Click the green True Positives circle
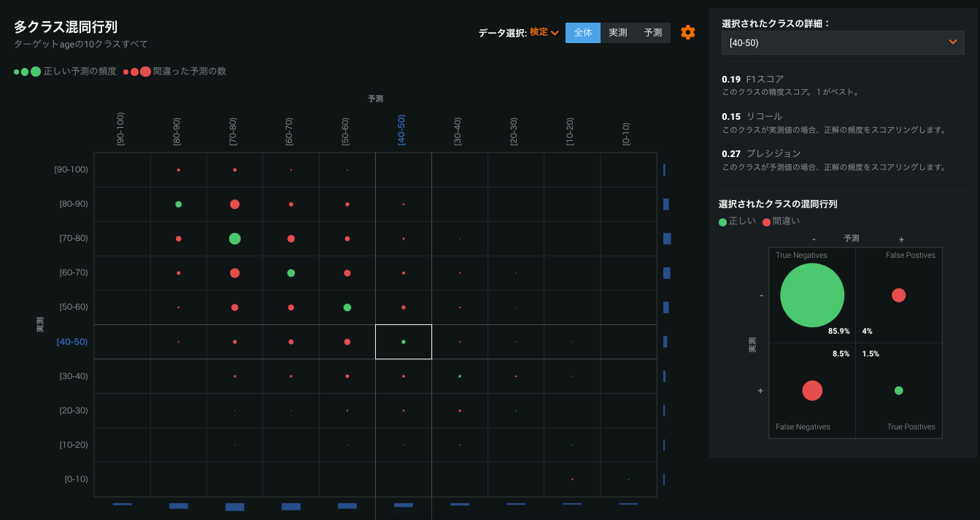The width and height of the screenshot is (980, 520). [x=898, y=391]
